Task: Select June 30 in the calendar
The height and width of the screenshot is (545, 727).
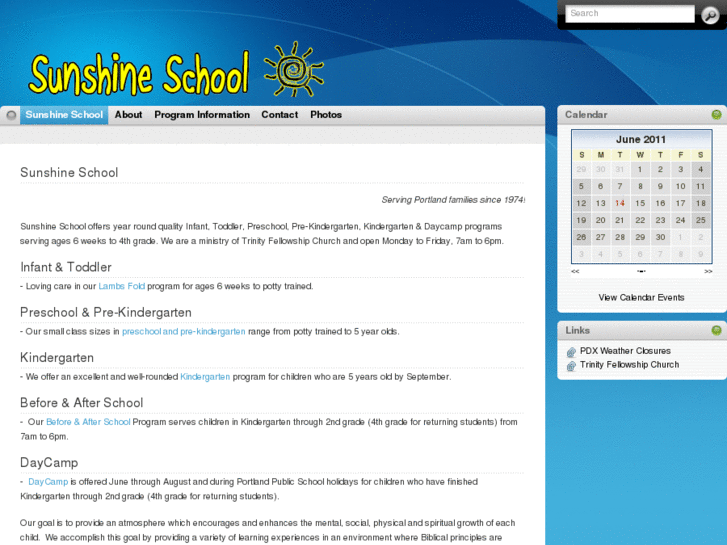Action: point(660,237)
